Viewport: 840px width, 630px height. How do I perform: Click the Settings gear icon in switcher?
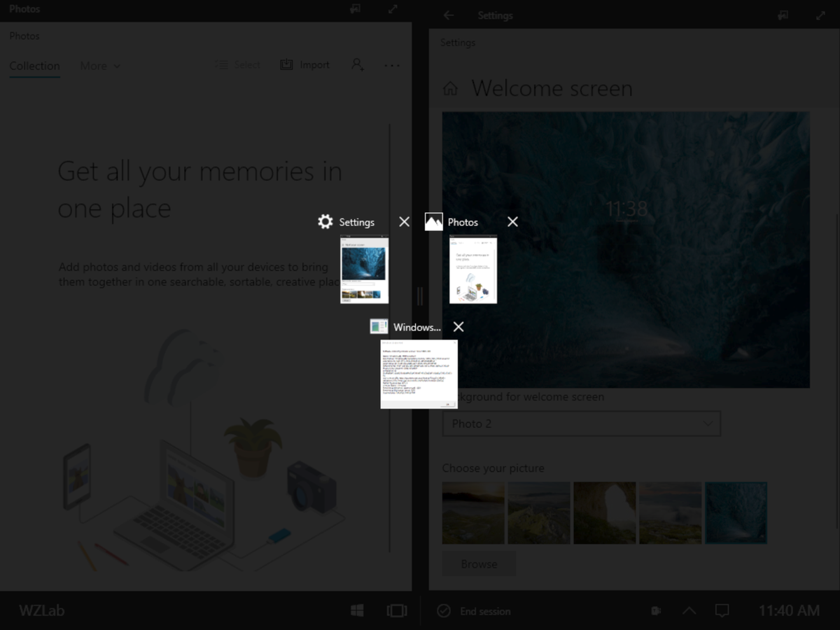[x=325, y=222]
